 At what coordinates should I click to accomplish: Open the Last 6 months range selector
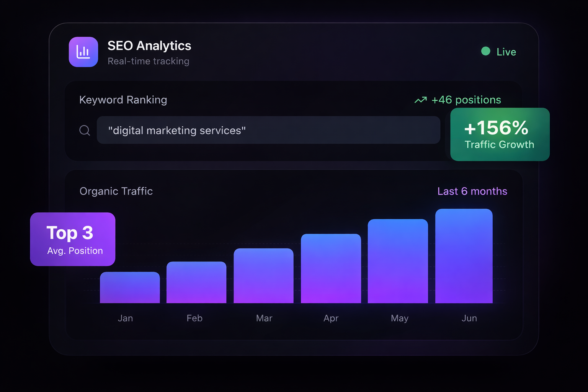coord(472,191)
